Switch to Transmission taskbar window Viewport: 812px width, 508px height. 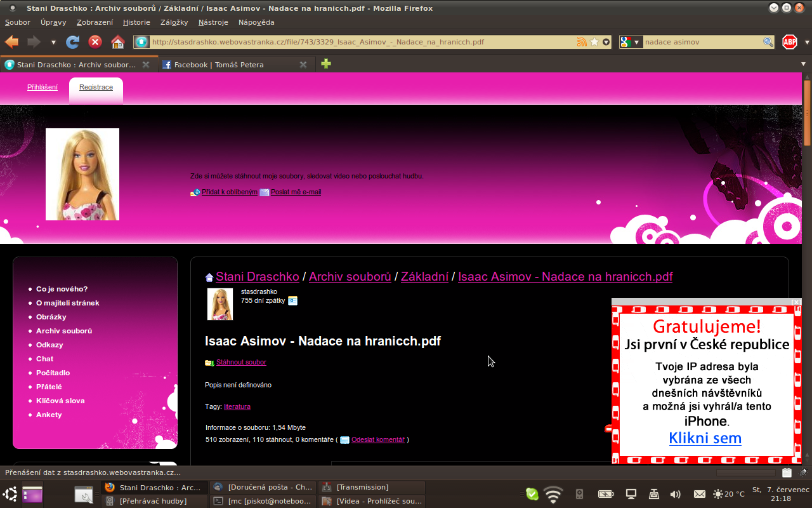point(371,487)
